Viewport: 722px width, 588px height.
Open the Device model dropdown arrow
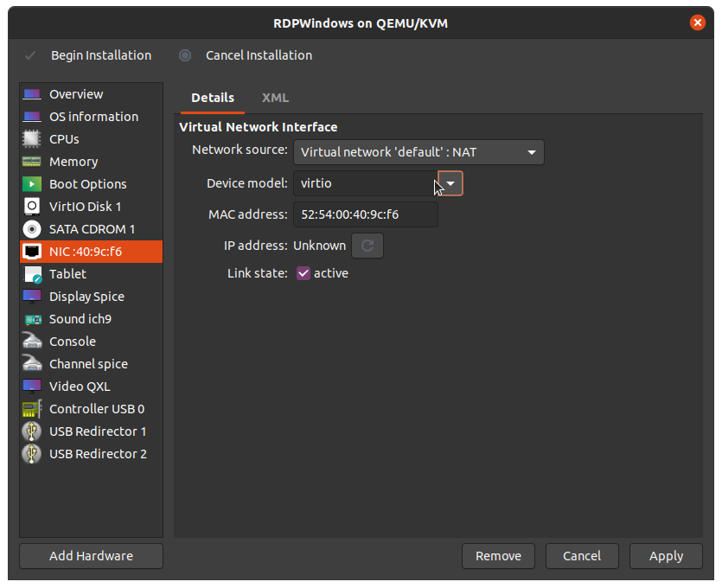click(450, 183)
